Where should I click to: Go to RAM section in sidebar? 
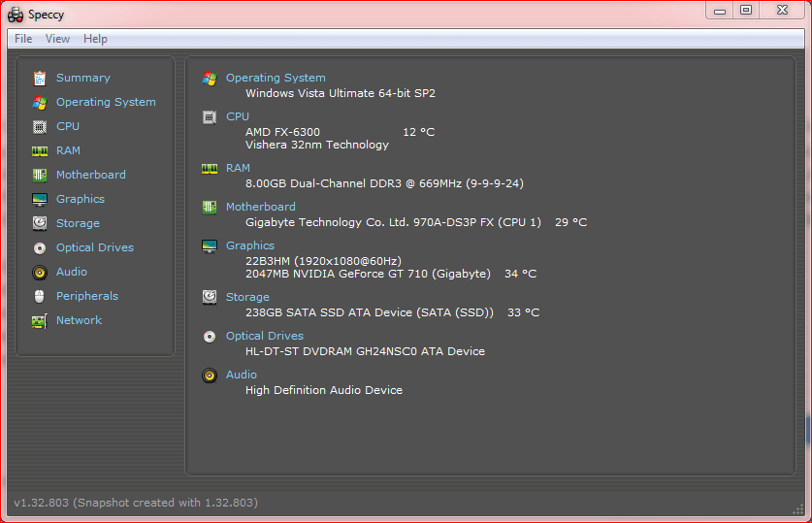(68, 150)
